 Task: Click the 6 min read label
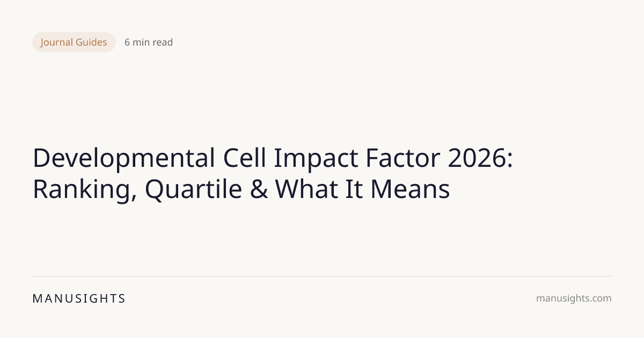149,42
